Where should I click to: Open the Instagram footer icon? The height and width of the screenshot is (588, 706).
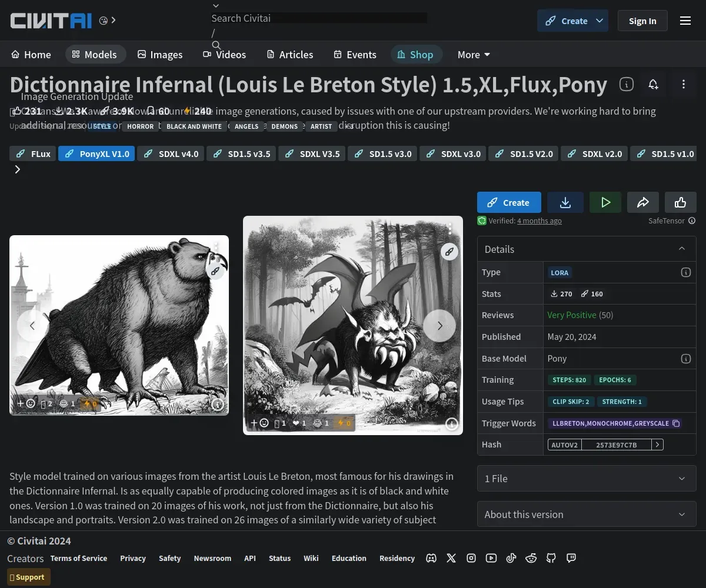[471, 558]
